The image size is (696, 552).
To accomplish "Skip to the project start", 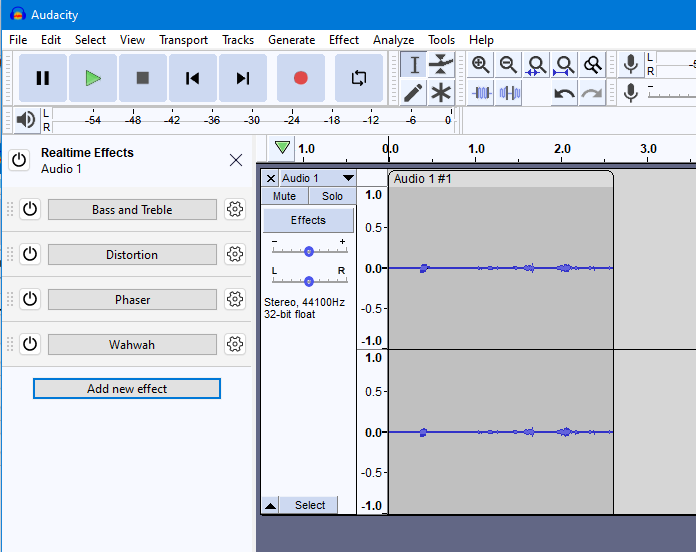I will [193, 78].
